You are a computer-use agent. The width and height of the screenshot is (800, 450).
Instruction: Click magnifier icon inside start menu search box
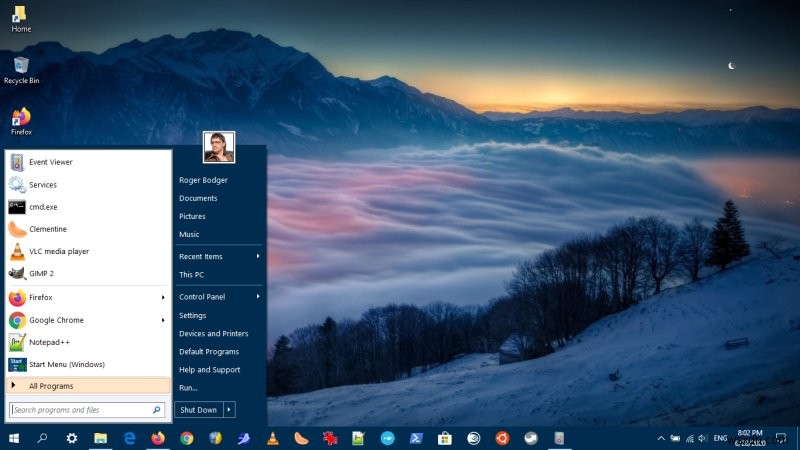157,410
